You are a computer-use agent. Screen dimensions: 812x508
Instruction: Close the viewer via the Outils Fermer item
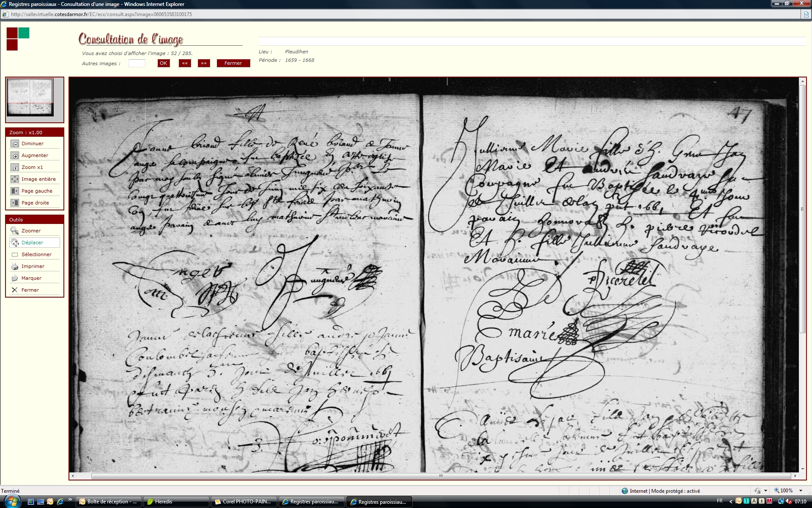tap(15, 290)
